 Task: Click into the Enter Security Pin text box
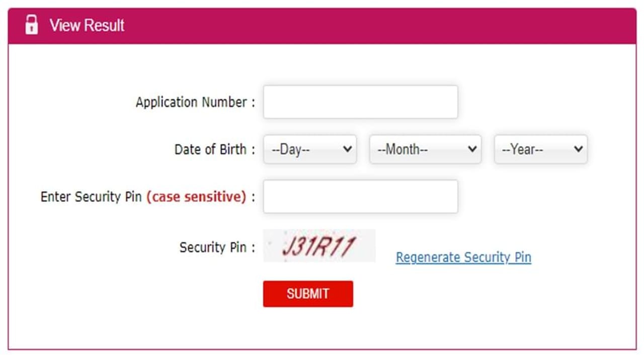pos(360,197)
